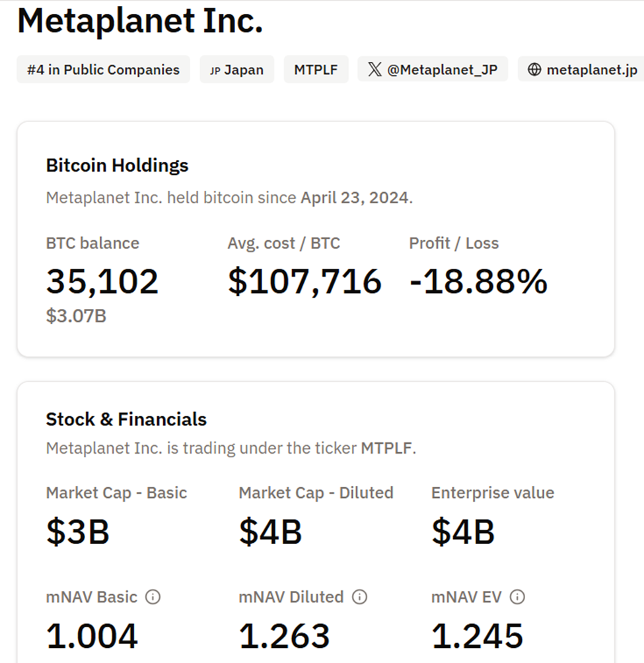Click the globe icon next to metaplanet.jp
The height and width of the screenshot is (663, 644).
click(x=536, y=69)
